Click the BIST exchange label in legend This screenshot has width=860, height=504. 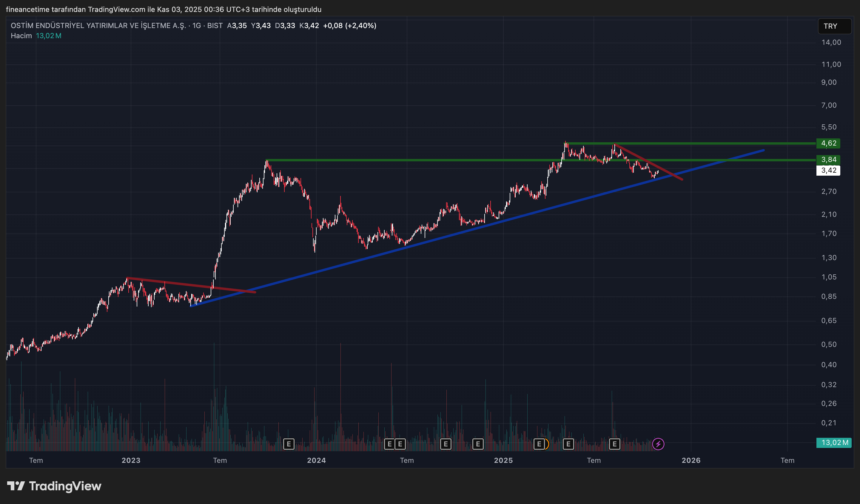pos(215,26)
